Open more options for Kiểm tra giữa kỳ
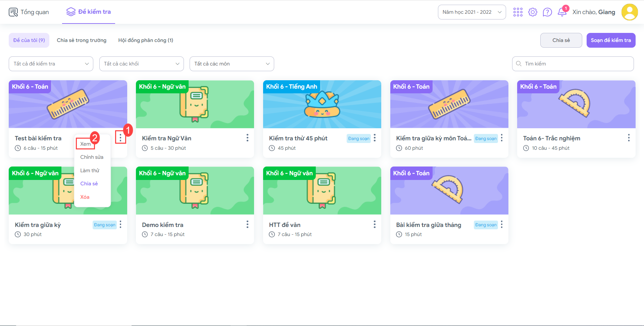The height and width of the screenshot is (326, 644). click(120, 224)
